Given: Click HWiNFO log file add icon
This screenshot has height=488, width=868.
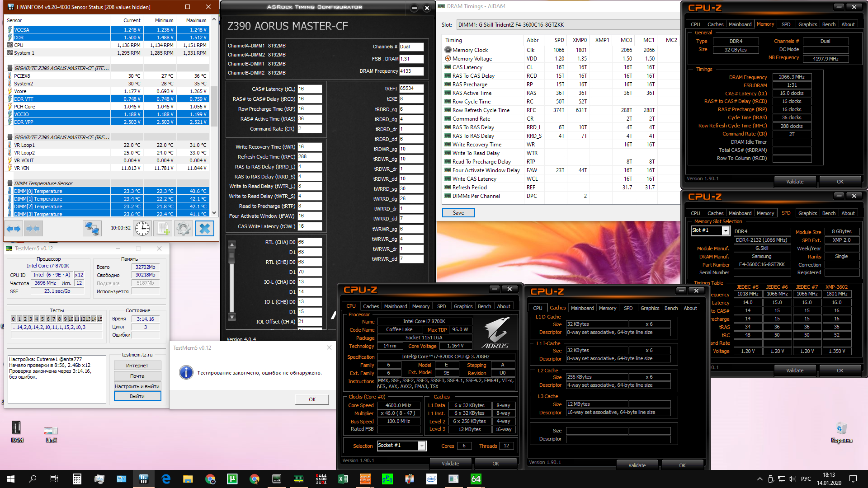Looking at the screenshot, I should (162, 229).
